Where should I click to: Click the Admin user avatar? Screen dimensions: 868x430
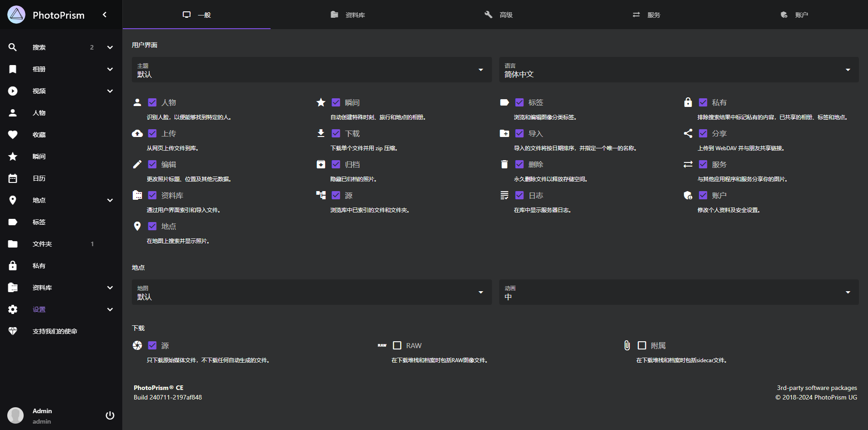(x=15, y=415)
